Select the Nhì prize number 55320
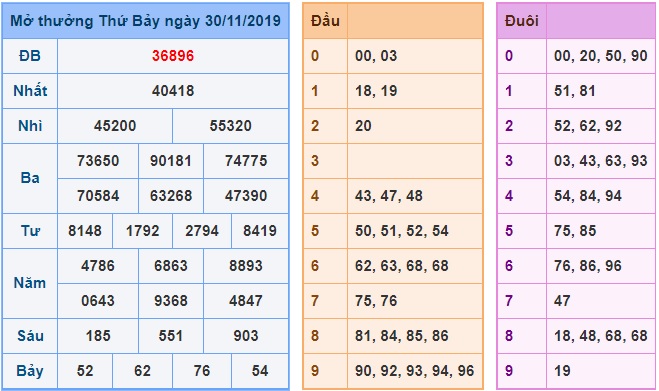The image size is (659, 391). coord(230,125)
